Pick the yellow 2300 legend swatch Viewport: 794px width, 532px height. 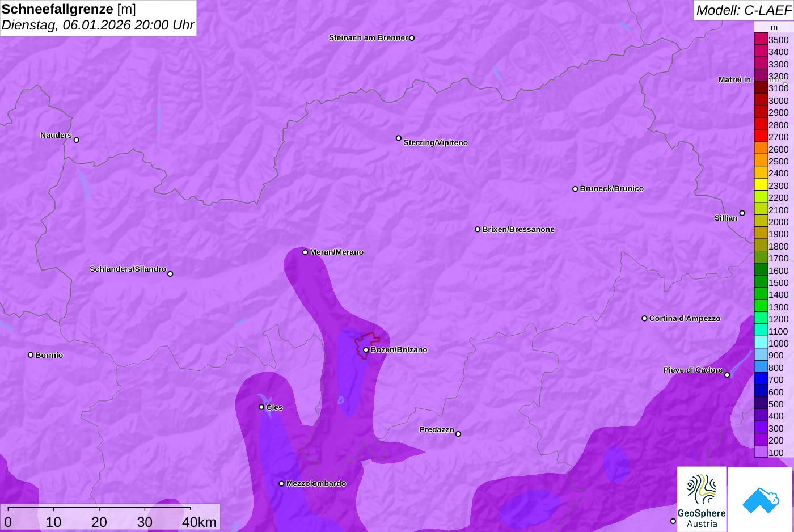click(x=761, y=185)
